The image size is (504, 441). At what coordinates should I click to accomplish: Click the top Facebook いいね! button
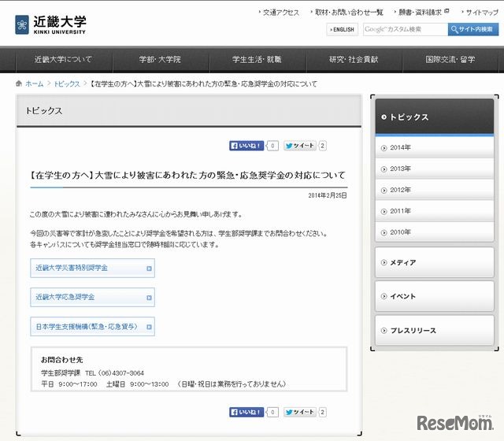click(246, 146)
